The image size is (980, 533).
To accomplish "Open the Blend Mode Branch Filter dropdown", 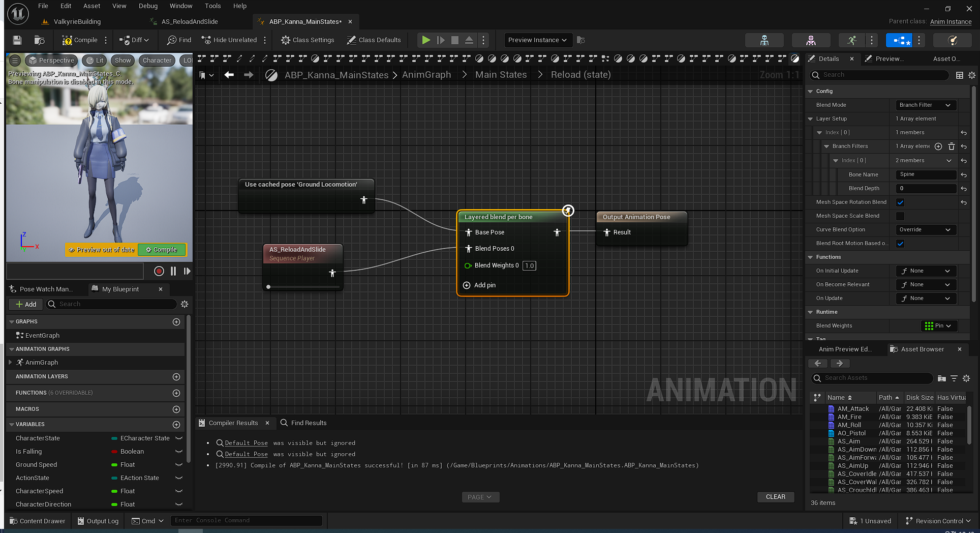I will click(926, 105).
